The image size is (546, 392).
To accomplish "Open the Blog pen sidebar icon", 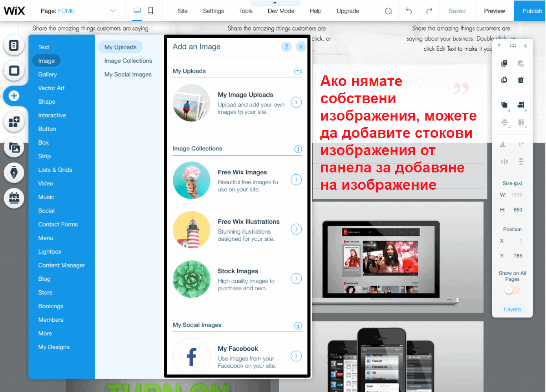I will point(14,172).
